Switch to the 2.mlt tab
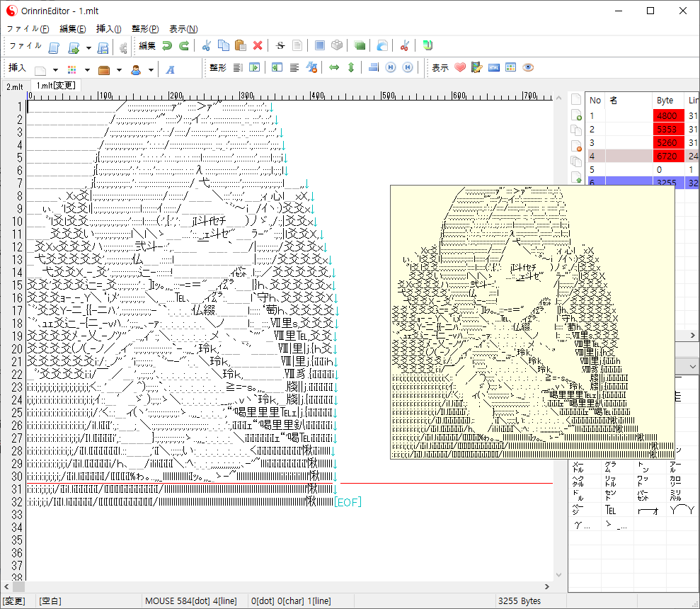The image size is (700, 609). [x=15, y=86]
